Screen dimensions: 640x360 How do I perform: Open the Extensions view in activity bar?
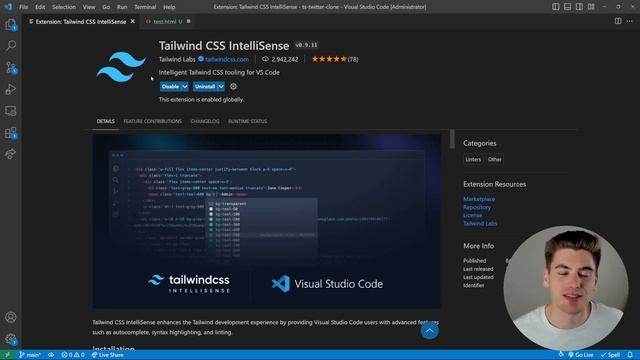click(11, 133)
